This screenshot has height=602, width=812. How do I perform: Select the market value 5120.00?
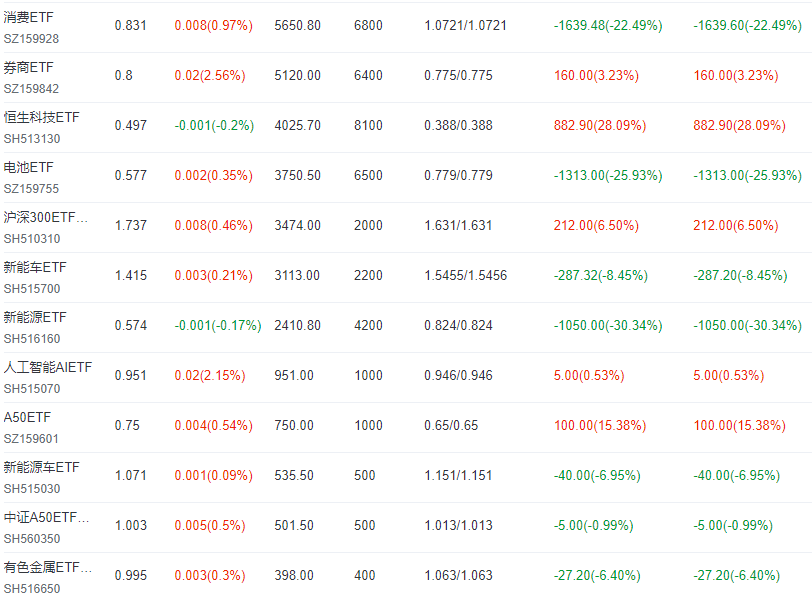[x=297, y=76]
